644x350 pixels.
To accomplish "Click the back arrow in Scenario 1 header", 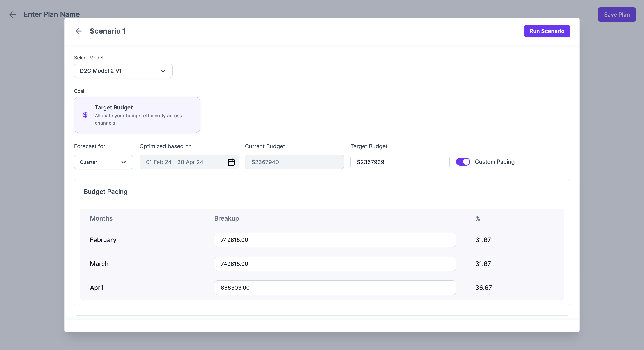I will (78, 31).
